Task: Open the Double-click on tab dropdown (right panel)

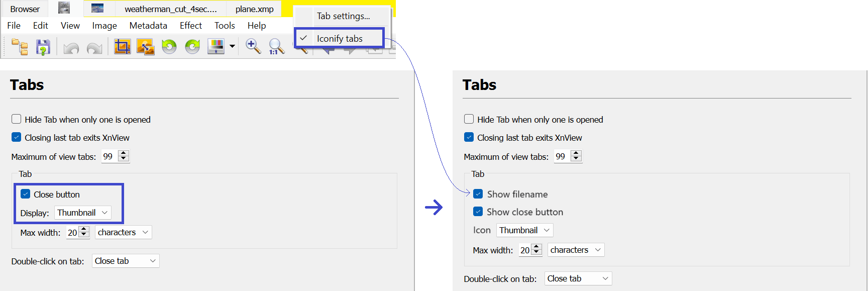Action: tap(578, 278)
